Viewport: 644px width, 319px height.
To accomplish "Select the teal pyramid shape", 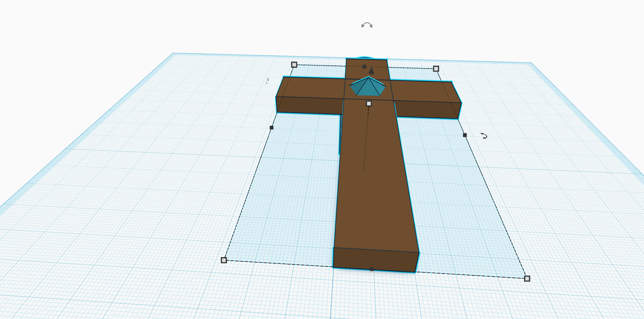I will (x=367, y=87).
